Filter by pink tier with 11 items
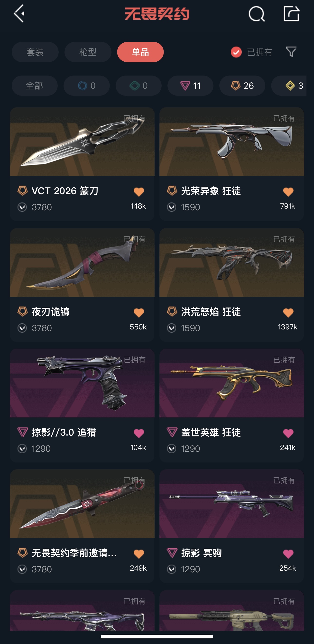This screenshot has width=314, height=644. [190, 86]
